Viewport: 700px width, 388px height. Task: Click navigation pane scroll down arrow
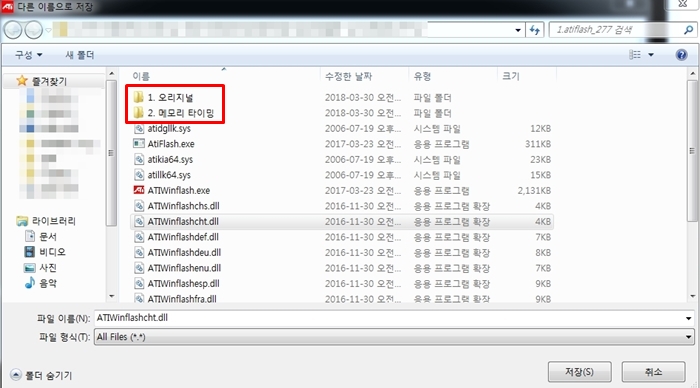click(x=111, y=296)
